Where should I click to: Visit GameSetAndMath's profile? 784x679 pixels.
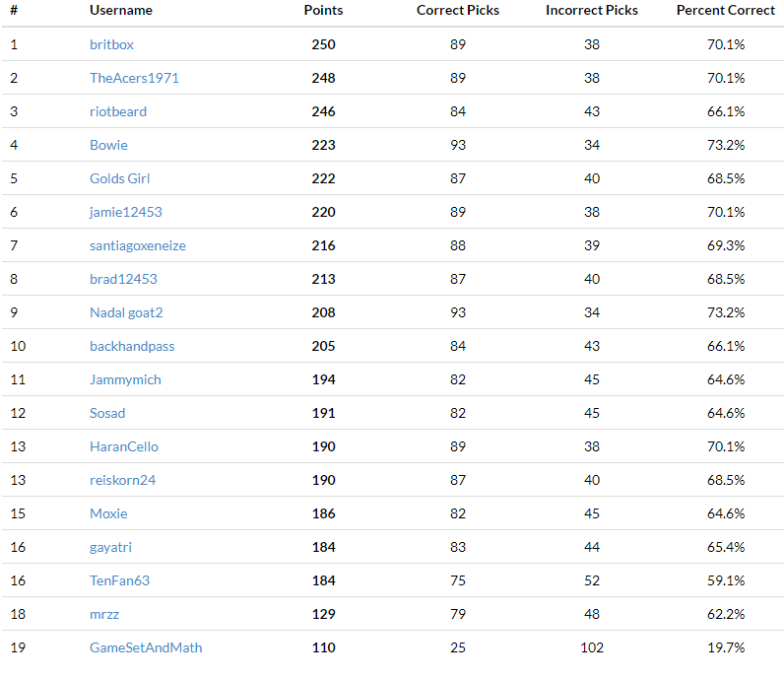[146, 647]
